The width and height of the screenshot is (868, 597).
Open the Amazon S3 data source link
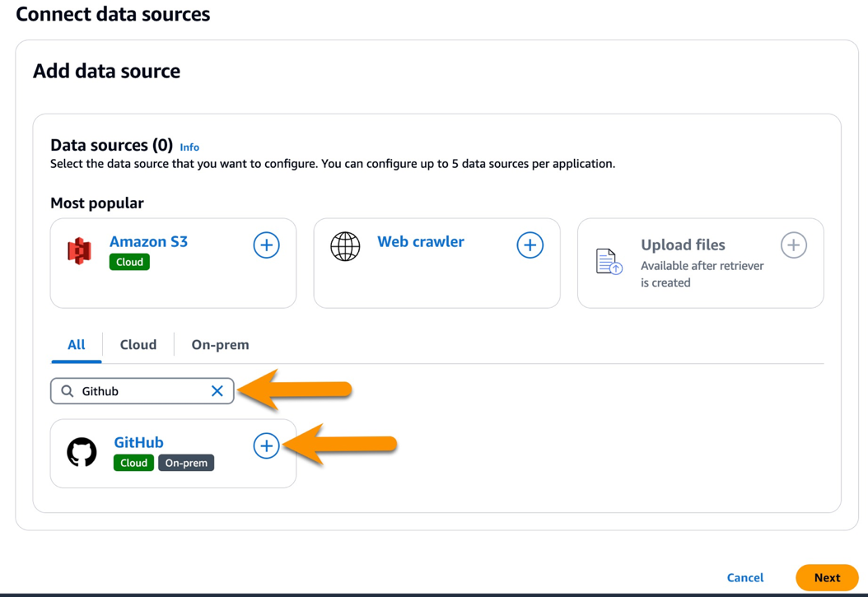pos(148,241)
